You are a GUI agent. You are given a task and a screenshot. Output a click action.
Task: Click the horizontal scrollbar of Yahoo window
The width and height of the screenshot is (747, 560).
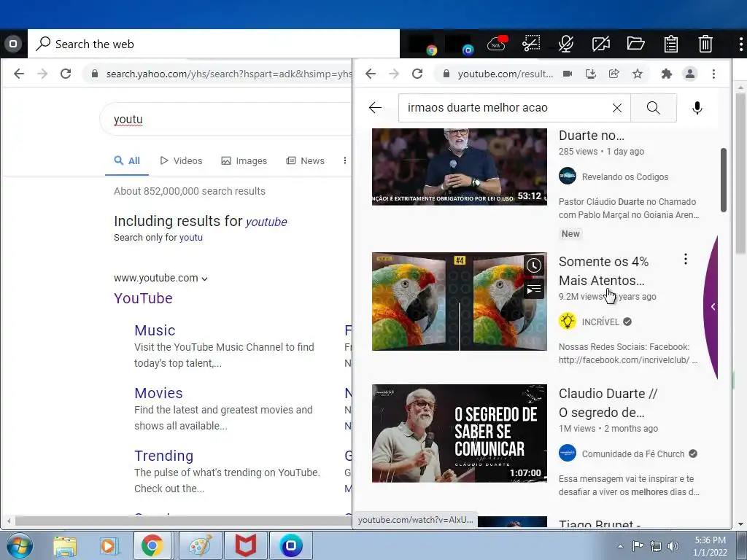click(183, 521)
